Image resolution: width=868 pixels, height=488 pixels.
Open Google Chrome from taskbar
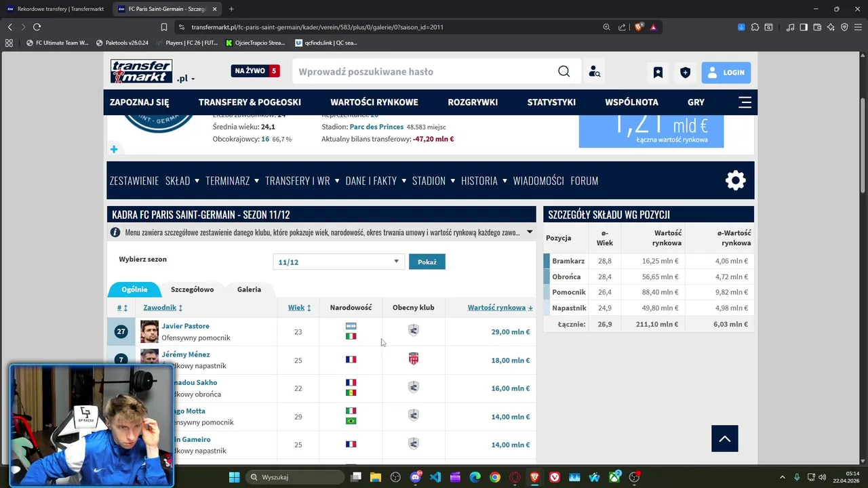coord(495,477)
